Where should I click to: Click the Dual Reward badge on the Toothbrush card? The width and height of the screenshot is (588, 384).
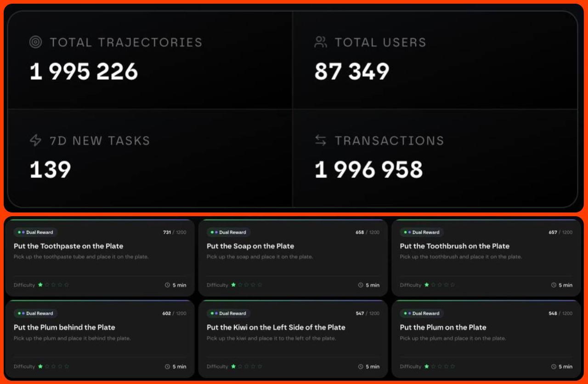[422, 232]
